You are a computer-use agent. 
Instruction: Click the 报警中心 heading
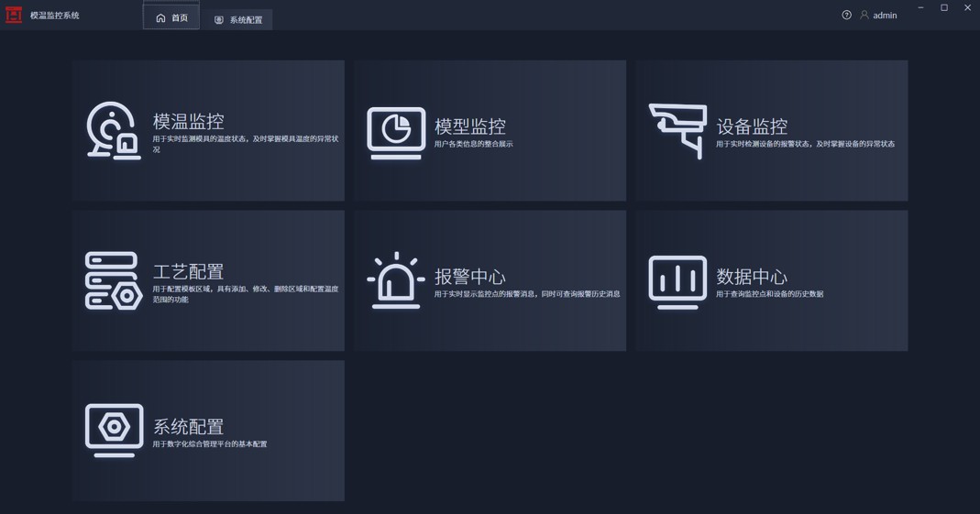(x=470, y=277)
